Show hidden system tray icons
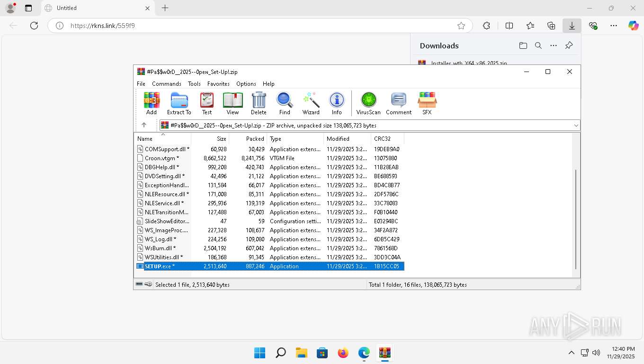Viewport: 644px width, 364px height. point(571,353)
